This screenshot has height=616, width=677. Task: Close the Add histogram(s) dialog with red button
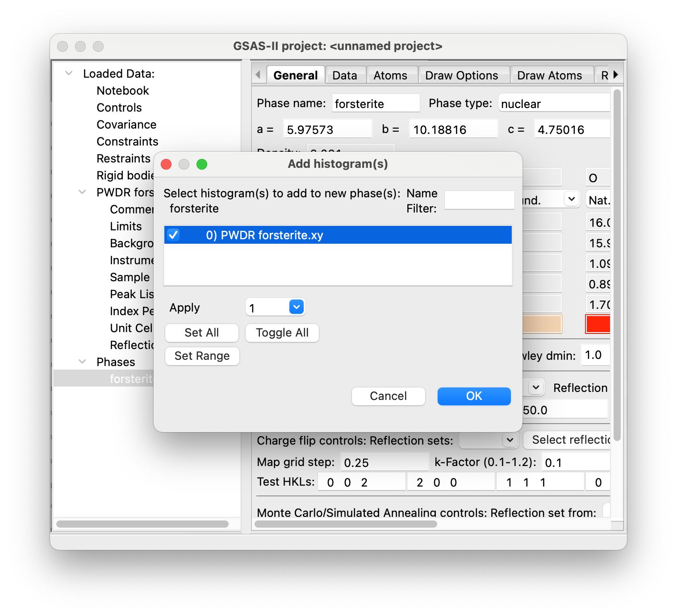(166, 164)
